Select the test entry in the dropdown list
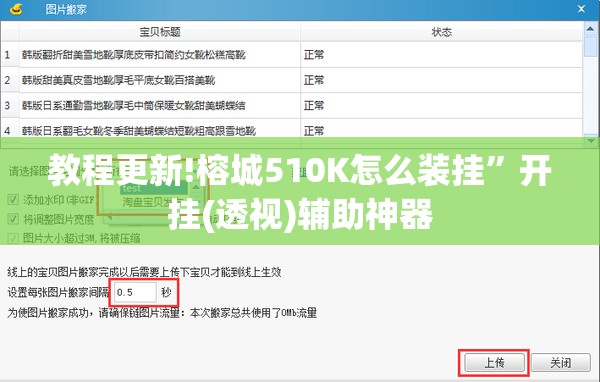The image size is (600, 382). coord(155,188)
